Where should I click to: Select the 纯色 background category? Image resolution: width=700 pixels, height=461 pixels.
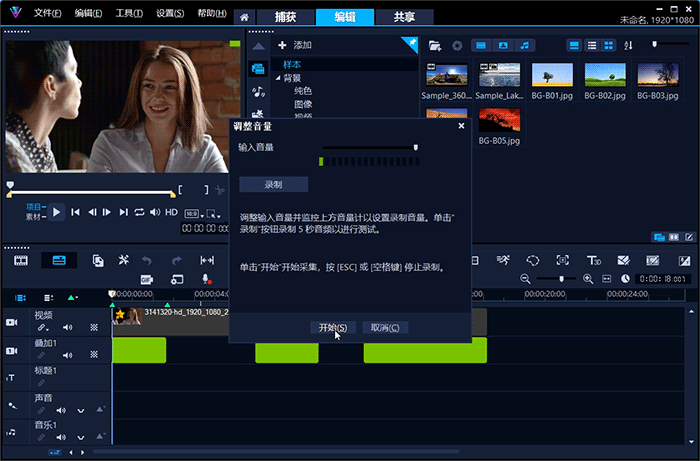tap(303, 91)
